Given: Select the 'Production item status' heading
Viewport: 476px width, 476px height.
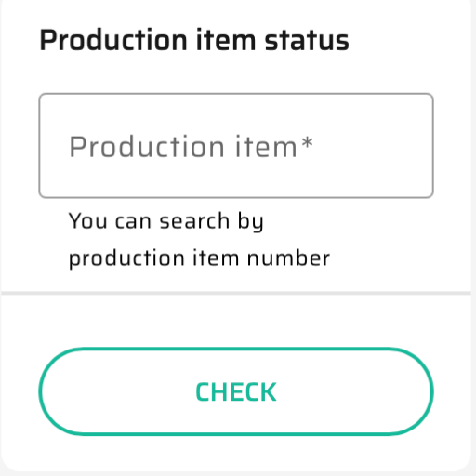Looking at the screenshot, I should pos(194,40).
